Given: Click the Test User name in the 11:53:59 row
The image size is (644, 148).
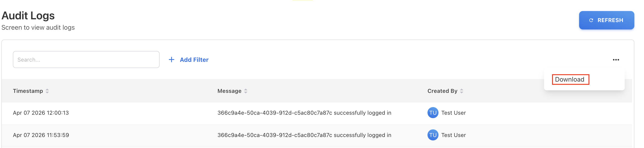Looking at the screenshot, I should click(x=453, y=135).
